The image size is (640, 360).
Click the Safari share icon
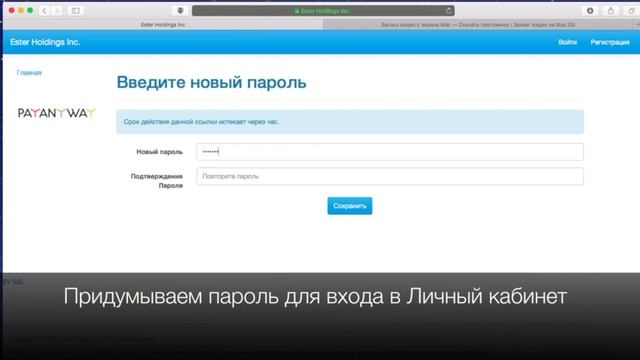(611, 11)
